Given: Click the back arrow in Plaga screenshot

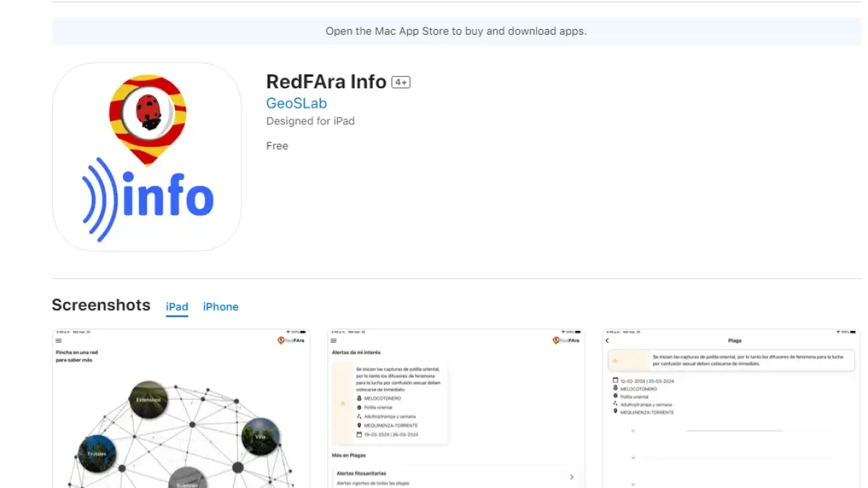Looking at the screenshot, I should pos(608,341).
